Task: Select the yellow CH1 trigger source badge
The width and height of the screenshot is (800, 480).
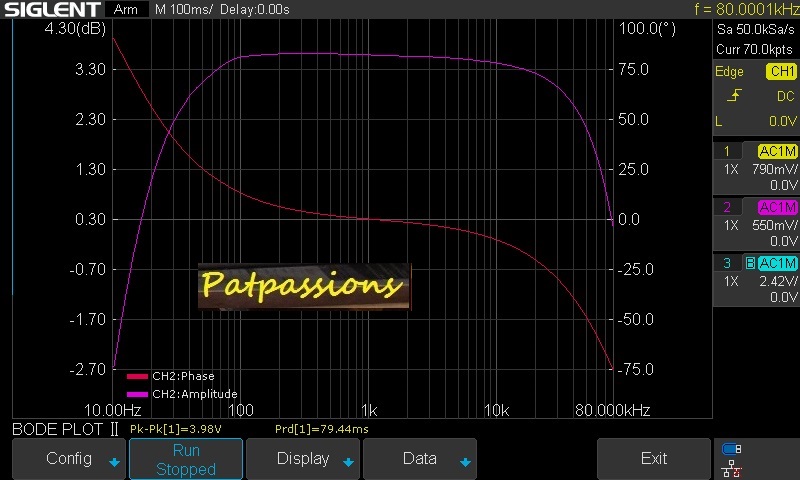Action: 780,72
